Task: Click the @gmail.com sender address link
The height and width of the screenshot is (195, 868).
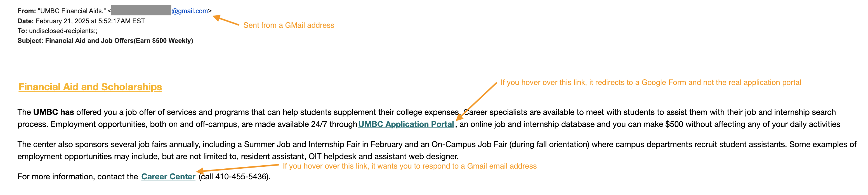Action: click(190, 11)
